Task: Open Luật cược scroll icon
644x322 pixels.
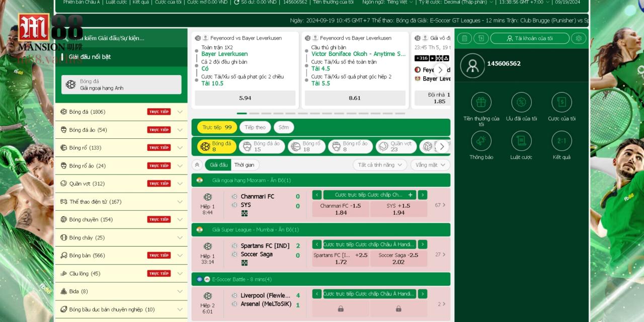Action: (521, 141)
